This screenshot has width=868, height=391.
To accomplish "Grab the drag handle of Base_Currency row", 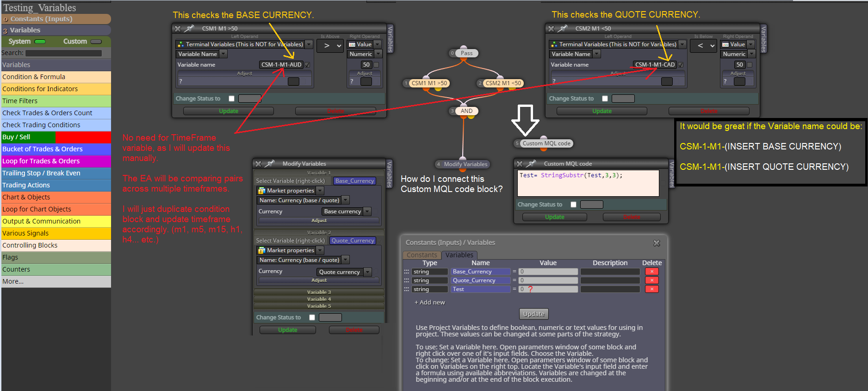I will (x=407, y=272).
